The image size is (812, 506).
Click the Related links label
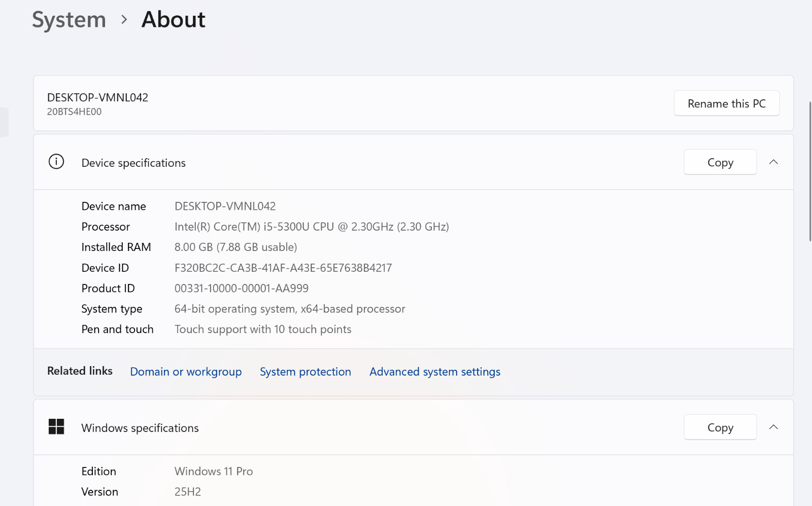[x=80, y=371]
